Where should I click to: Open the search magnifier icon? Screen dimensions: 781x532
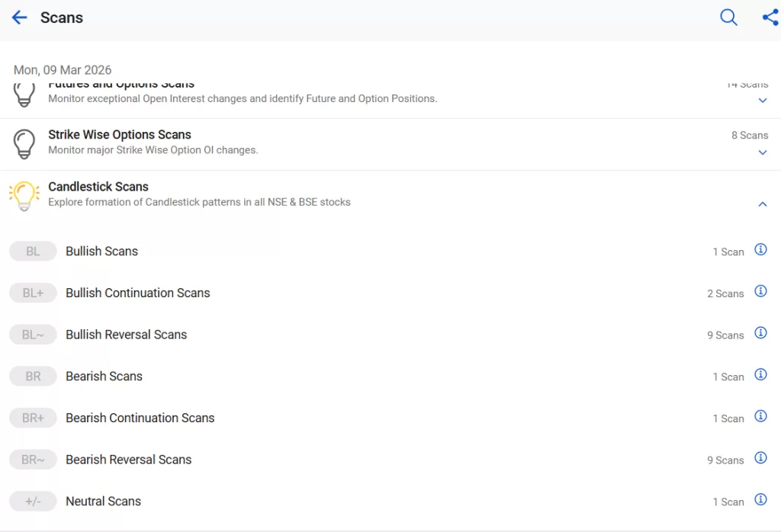728,18
